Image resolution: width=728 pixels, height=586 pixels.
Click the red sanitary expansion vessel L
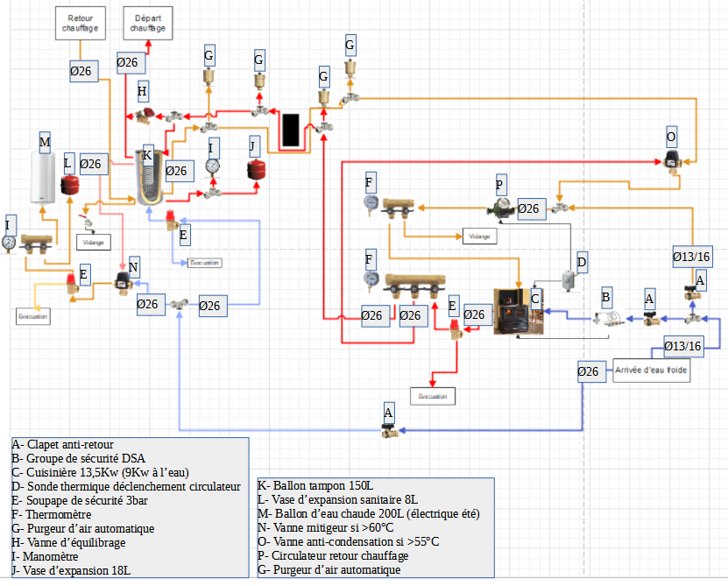(x=68, y=185)
